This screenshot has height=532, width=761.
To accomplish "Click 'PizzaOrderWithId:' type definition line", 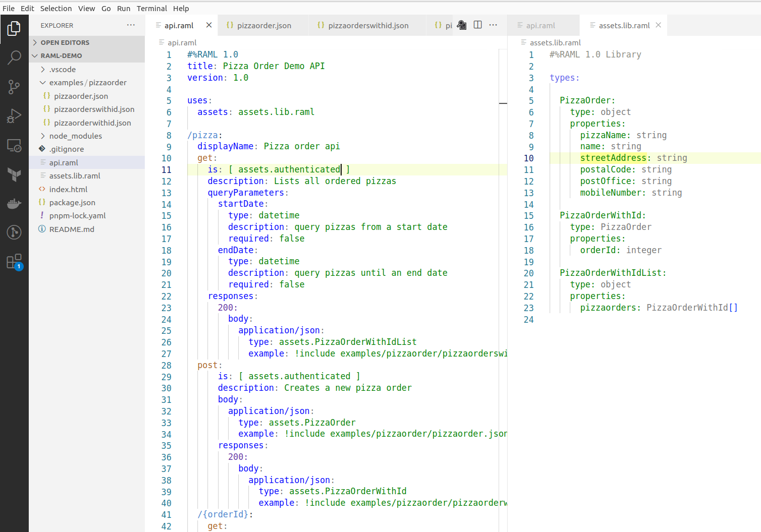I will click(x=603, y=215).
